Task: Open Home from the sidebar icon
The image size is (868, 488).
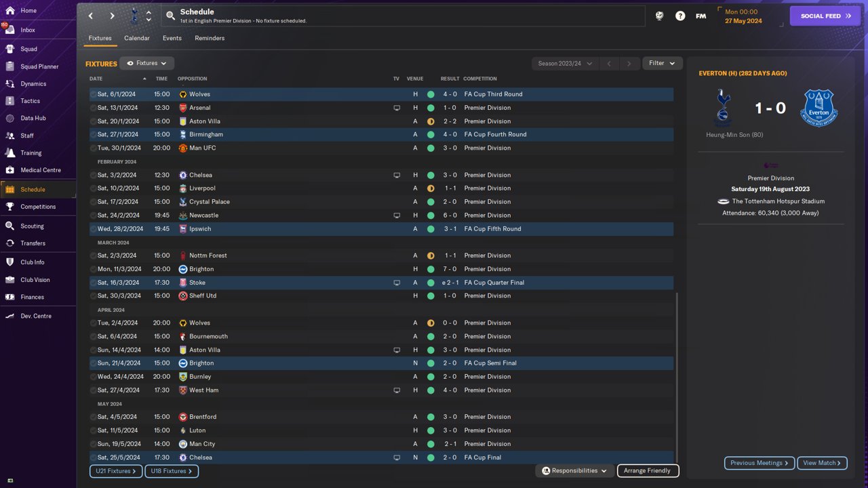Action: coord(9,11)
